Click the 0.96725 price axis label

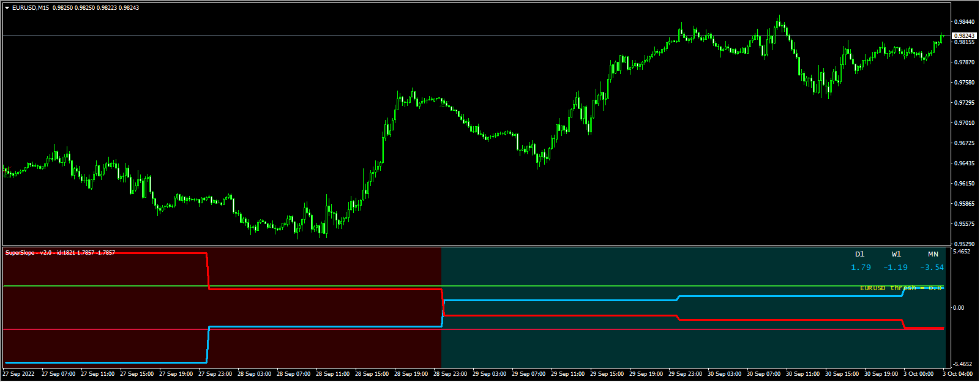tap(964, 143)
